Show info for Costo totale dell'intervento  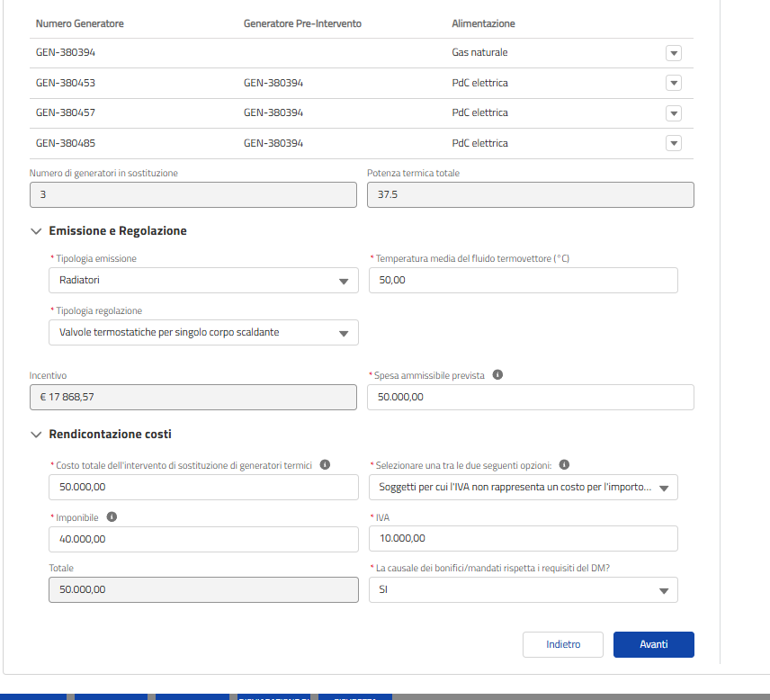point(325,464)
